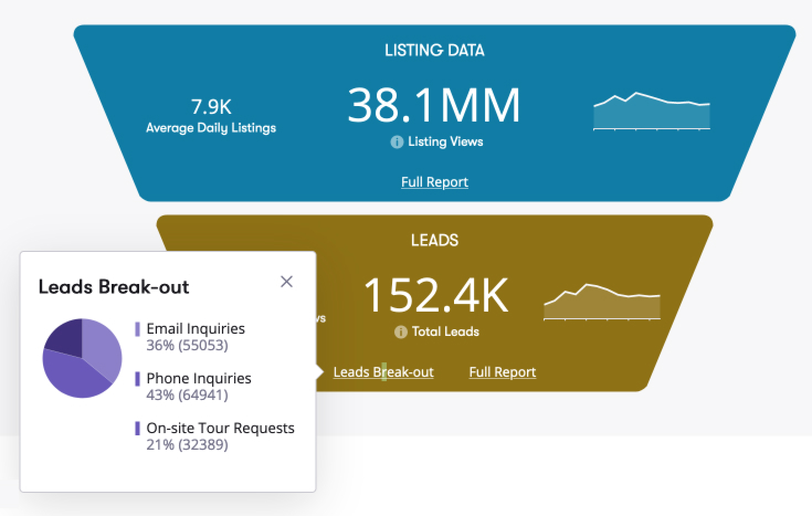Click the 152.4K total leads figure

(x=435, y=296)
